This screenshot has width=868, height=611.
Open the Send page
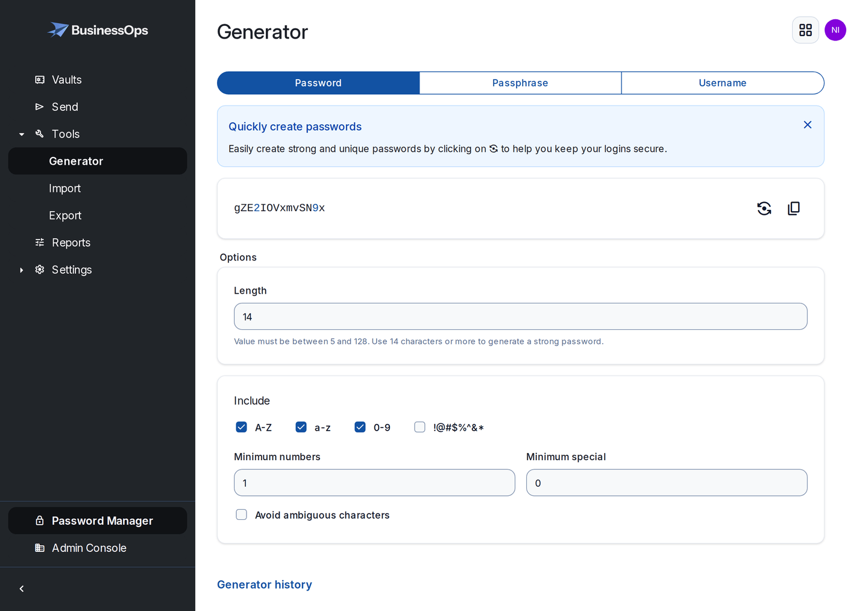pos(97,107)
